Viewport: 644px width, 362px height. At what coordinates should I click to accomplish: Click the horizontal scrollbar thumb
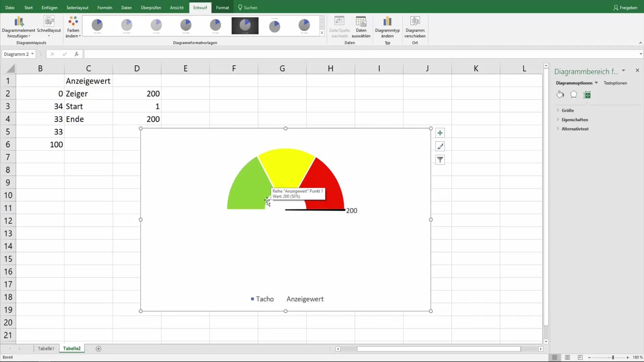click(x=439, y=349)
